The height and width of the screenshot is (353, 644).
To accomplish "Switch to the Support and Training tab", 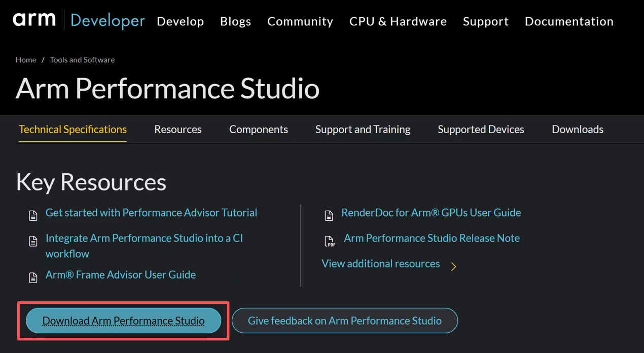I will click(x=363, y=130).
